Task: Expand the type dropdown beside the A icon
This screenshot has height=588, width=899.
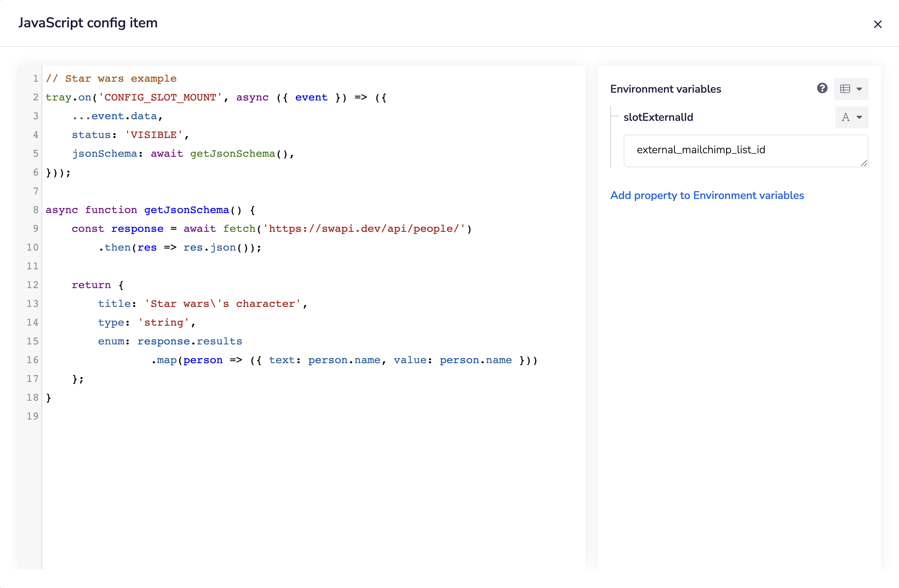Action: click(859, 118)
